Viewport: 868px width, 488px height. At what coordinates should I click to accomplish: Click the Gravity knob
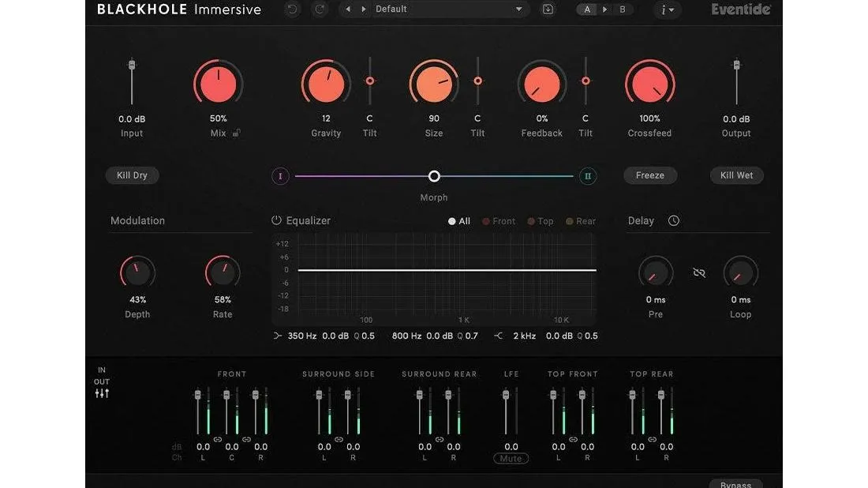[x=326, y=84]
